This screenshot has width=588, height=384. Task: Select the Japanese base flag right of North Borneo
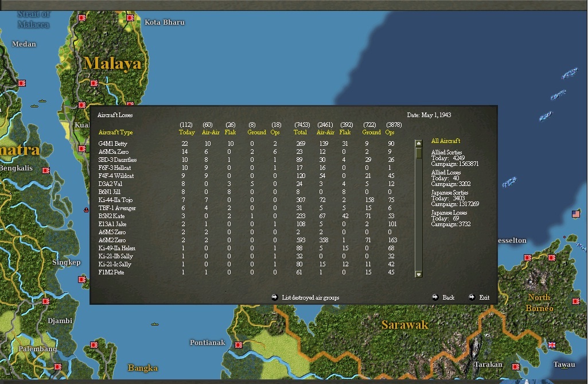click(x=576, y=301)
